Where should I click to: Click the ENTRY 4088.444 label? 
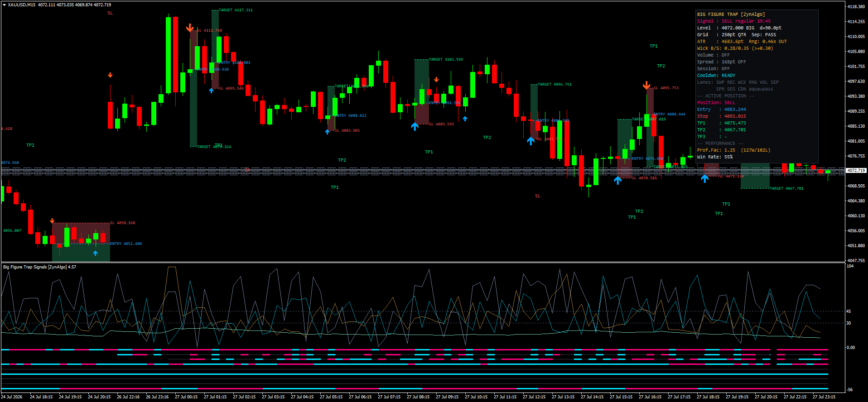(670, 115)
